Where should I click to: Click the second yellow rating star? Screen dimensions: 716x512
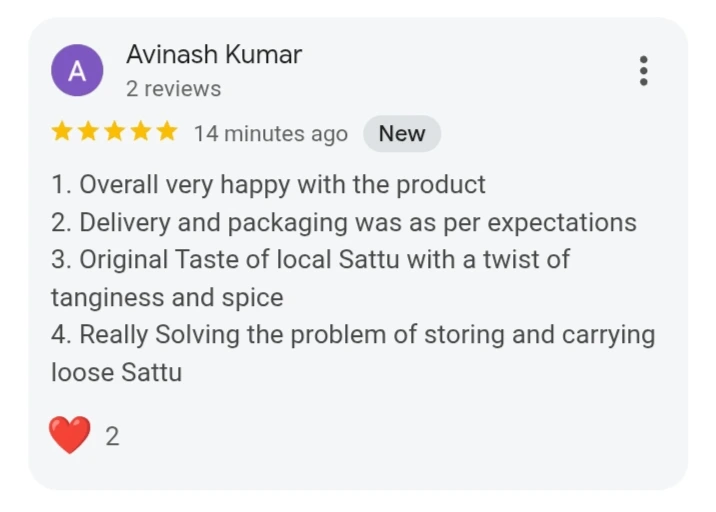88,132
